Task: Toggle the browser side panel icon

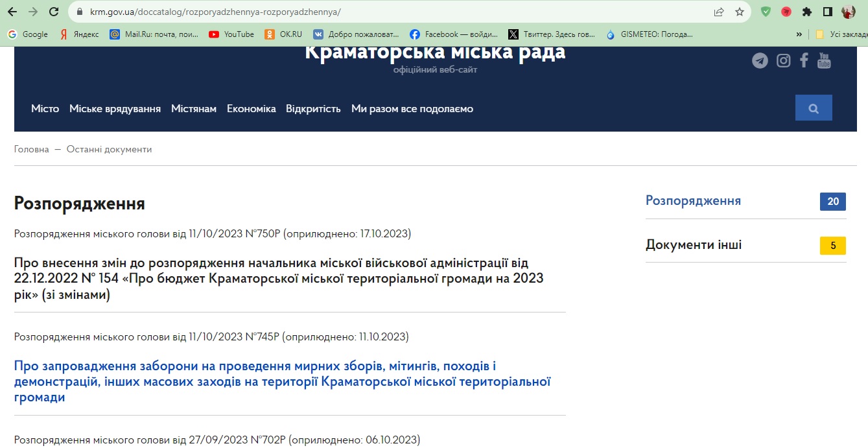Action: pyautogui.click(x=828, y=12)
